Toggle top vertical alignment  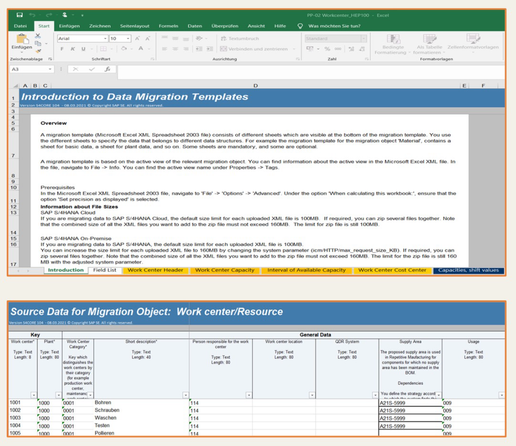click(x=164, y=38)
